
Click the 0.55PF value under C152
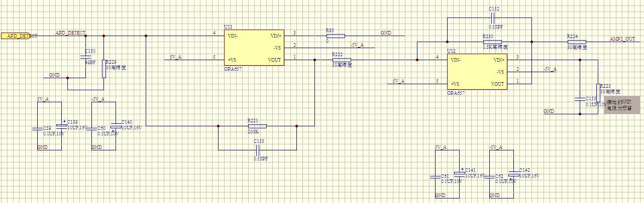pos(496,27)
